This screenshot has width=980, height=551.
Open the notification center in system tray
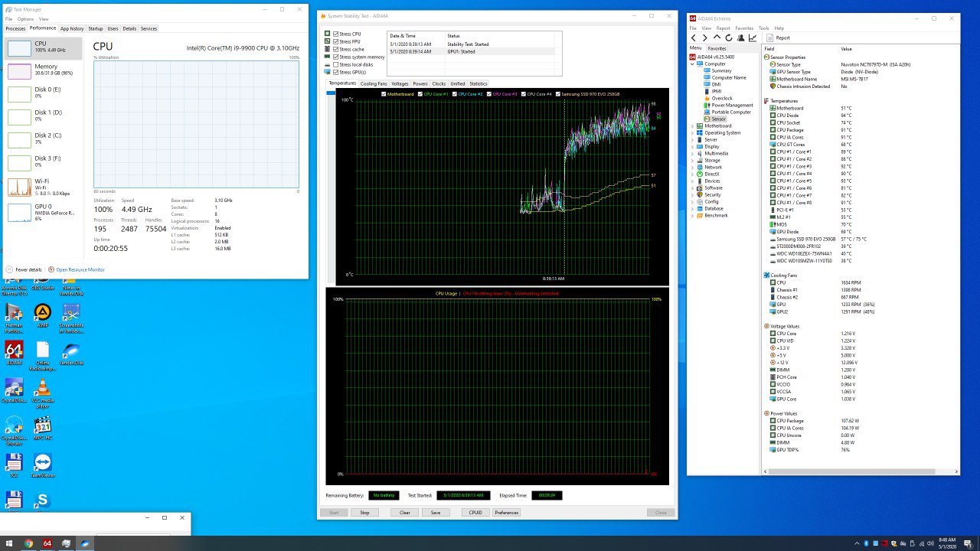point(968,543)
